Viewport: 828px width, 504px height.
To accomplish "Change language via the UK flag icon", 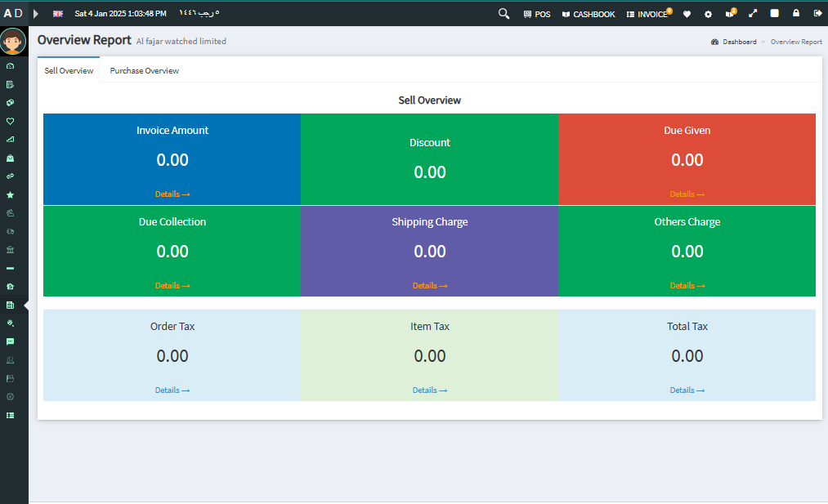I will [x=58, y=14].
